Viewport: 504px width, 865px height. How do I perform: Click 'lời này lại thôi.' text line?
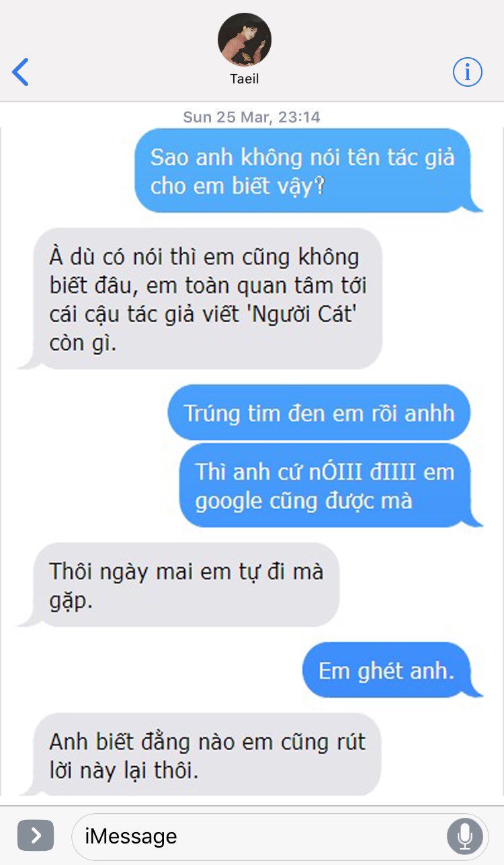pos(124,771)
